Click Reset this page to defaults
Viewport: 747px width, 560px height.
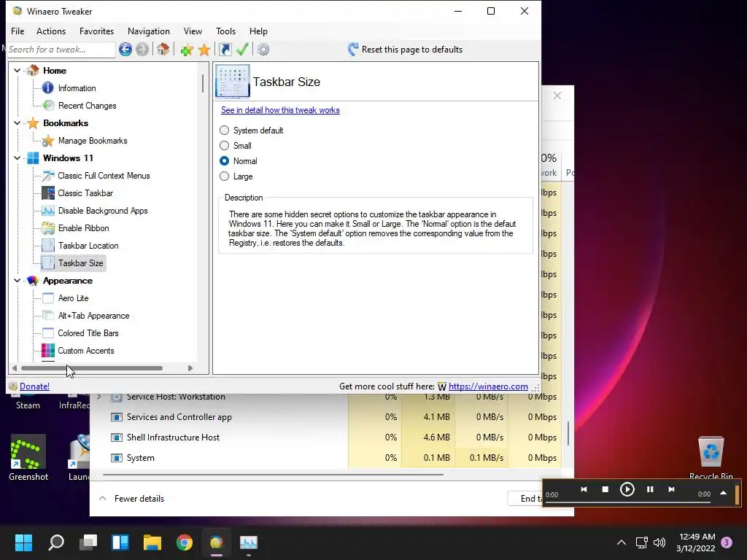point(405,49)
